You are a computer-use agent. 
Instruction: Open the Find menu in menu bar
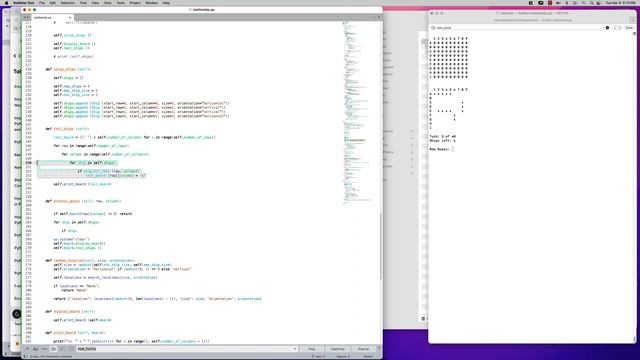coord(83,3)
